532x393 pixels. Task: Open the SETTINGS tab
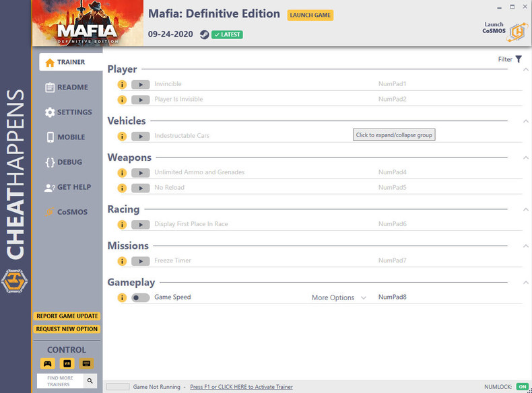[69, 112]
